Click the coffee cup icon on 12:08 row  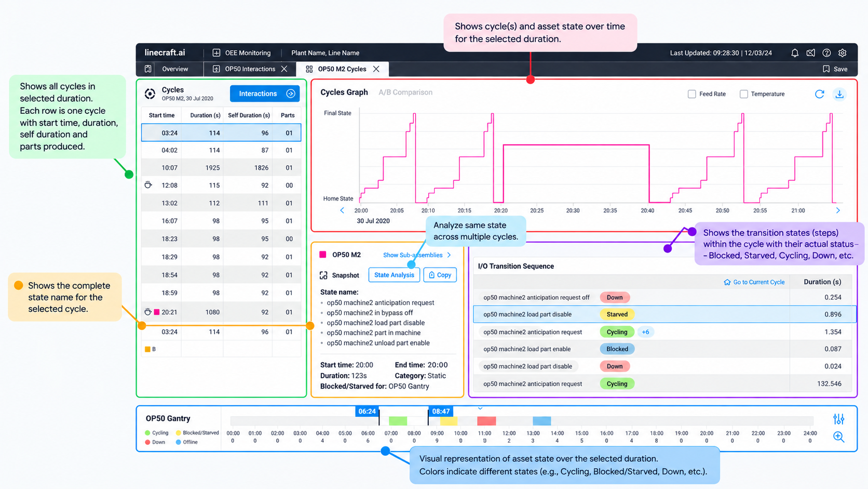148,185
